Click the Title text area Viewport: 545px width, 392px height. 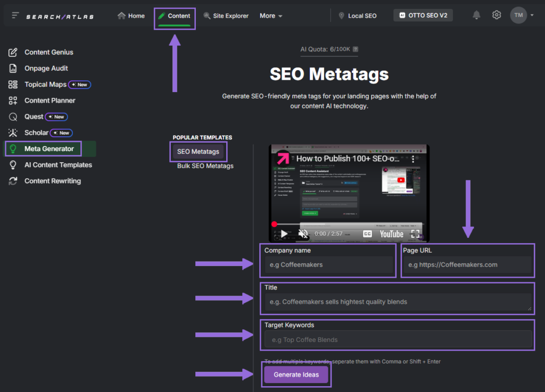coord(398,302)
